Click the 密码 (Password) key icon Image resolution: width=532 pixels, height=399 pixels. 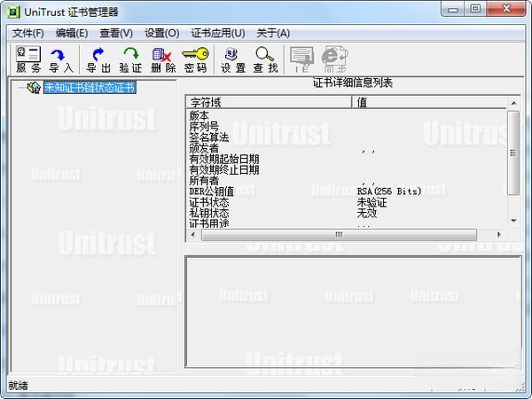(x=195, y=59)
